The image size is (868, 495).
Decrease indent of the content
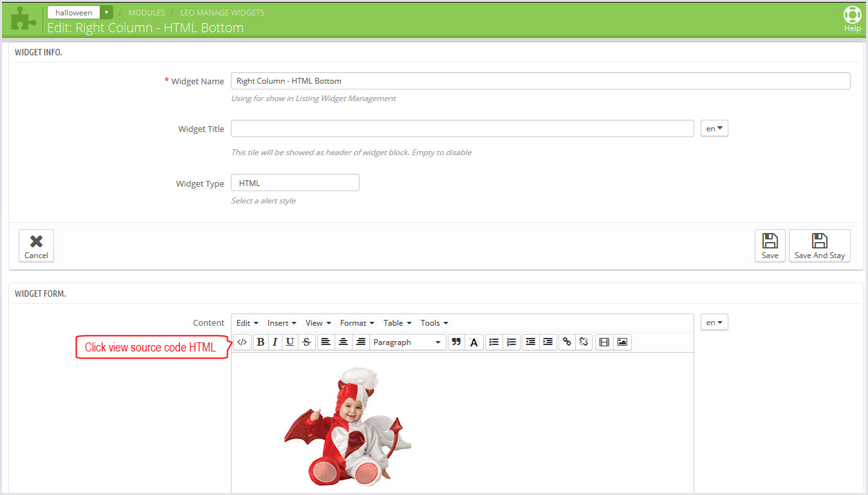pyautogui.click(x=531, y=342)
